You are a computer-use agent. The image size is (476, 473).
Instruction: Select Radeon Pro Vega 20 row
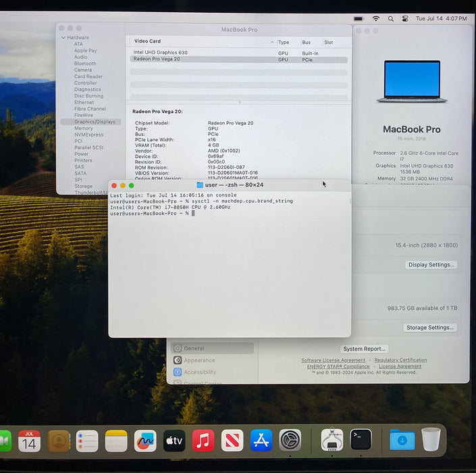coord(238,59)
